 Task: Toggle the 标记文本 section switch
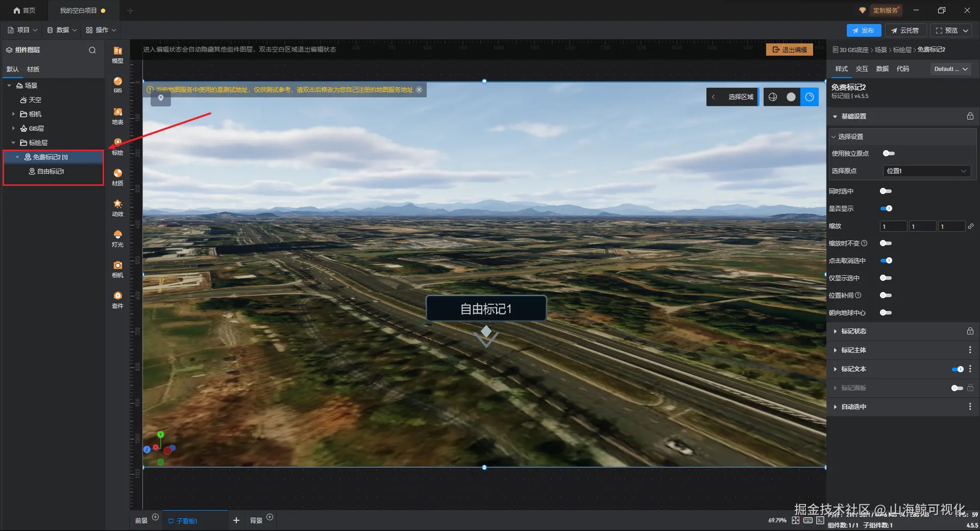point(958,369)
